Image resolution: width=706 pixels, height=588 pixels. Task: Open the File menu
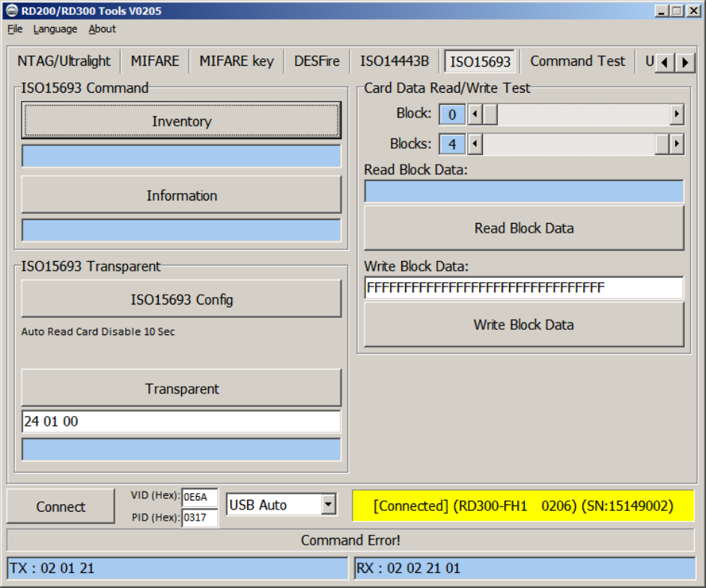point(15,29)
